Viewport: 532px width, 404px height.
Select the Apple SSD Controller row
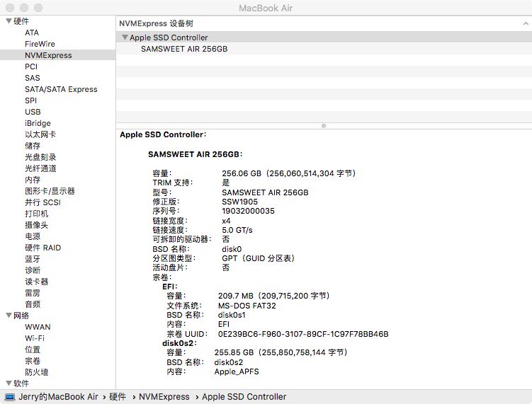coord(324,37)
